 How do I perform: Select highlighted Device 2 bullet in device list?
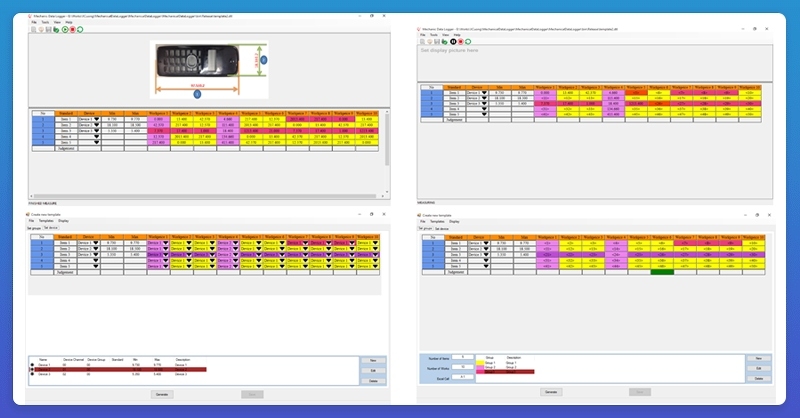[32, 370]
